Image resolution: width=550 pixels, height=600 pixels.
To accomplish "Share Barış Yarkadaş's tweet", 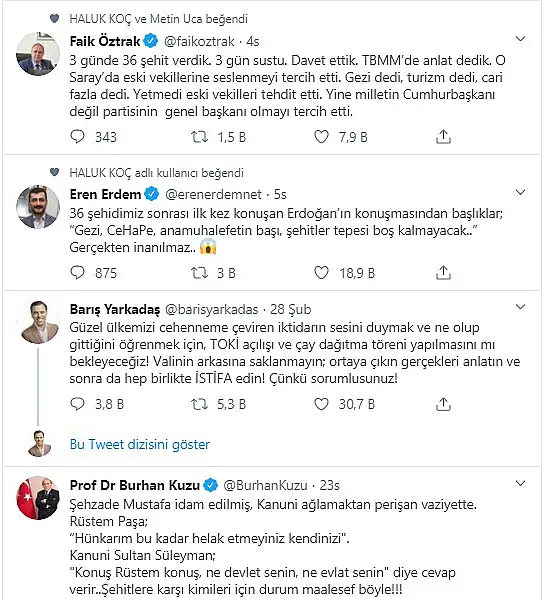I will pyautogui.click(x=443, y=404).
